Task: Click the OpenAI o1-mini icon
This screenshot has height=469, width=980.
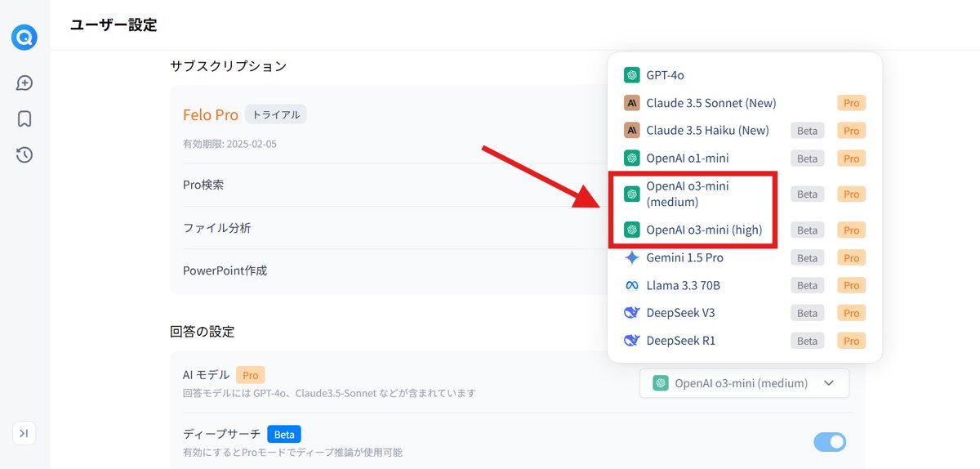Action: click(x=631, y=158)
